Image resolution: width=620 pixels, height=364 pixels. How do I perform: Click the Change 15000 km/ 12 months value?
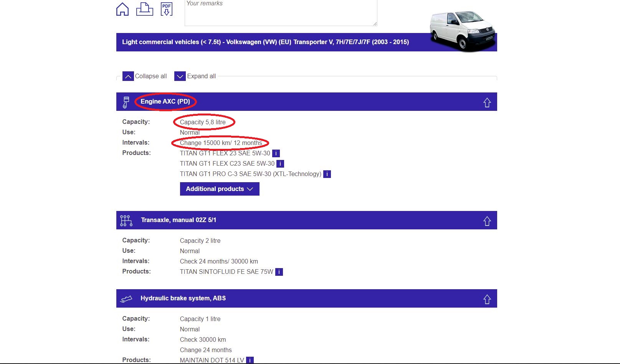pyautogui.click(x=221, y=143)
